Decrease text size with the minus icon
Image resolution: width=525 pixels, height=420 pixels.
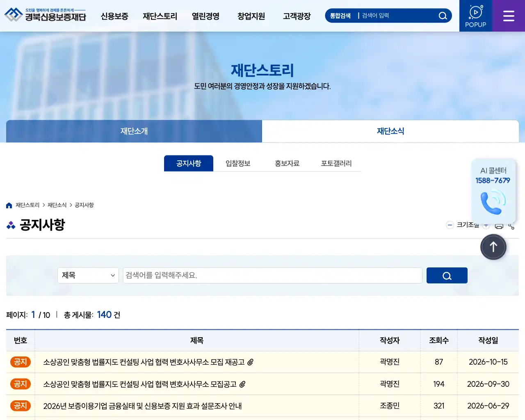(450, 225)
